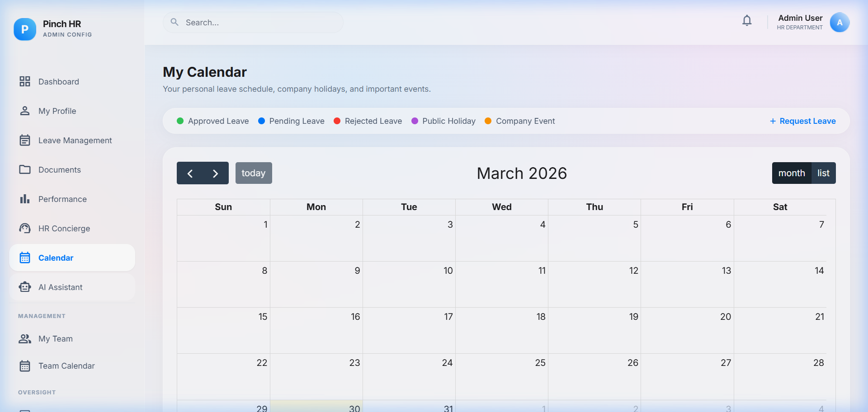868x412 pixels.
Task: Open Leave Management calendar icon
Action: [25, 140]
